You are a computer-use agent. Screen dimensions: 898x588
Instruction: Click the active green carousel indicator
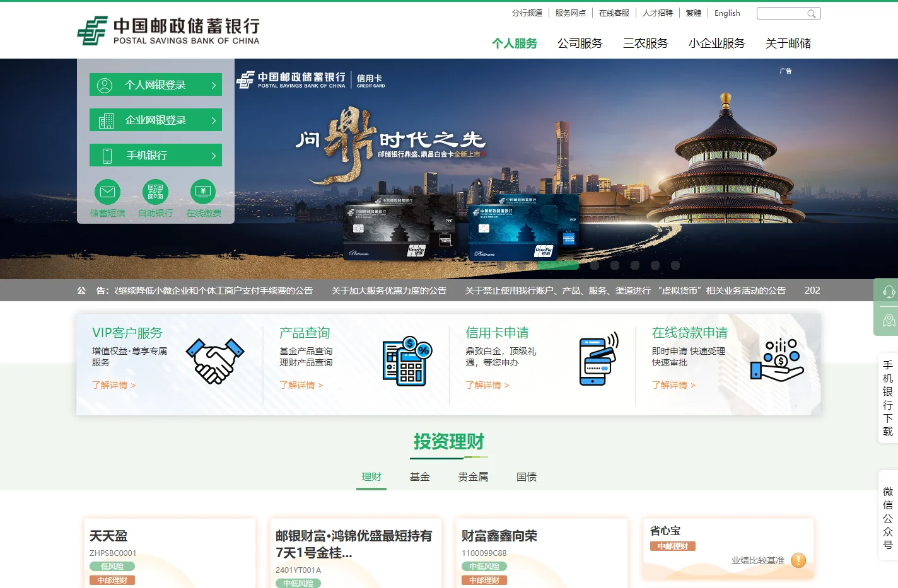[x=558, y=265]
